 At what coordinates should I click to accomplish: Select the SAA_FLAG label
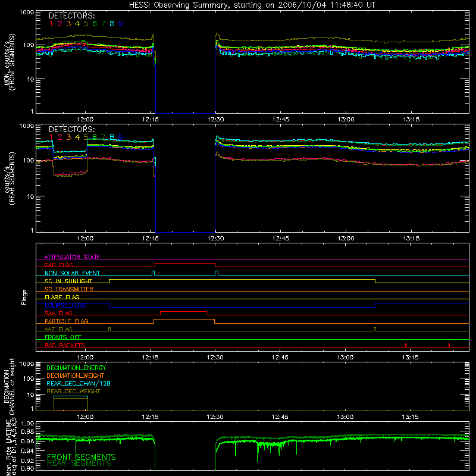click(x=58, y=313)
